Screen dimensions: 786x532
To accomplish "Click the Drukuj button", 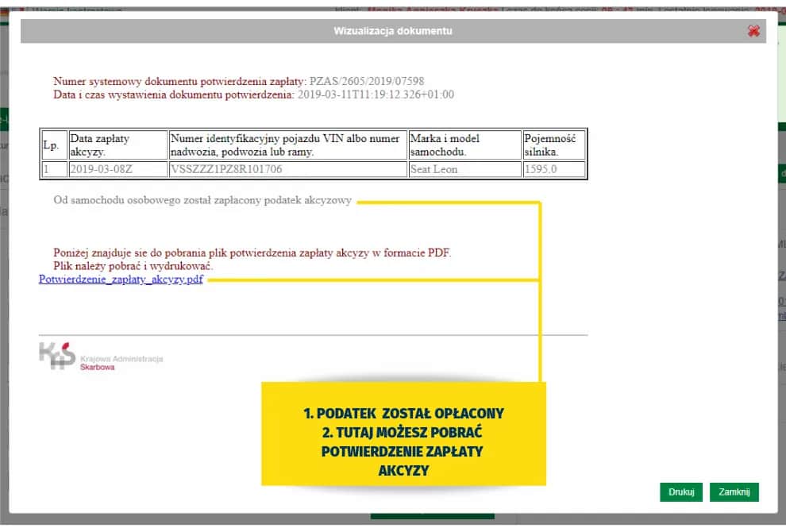I will pos(680,492).
